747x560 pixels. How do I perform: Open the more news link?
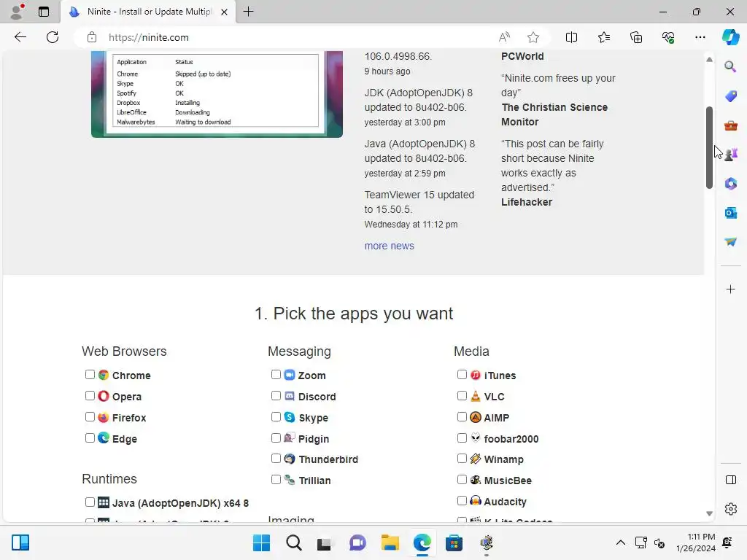click(x=390, y=246)
